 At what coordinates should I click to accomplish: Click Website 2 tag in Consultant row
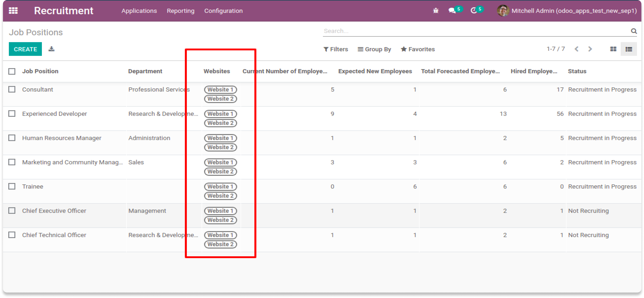click(x=220, y=99)
